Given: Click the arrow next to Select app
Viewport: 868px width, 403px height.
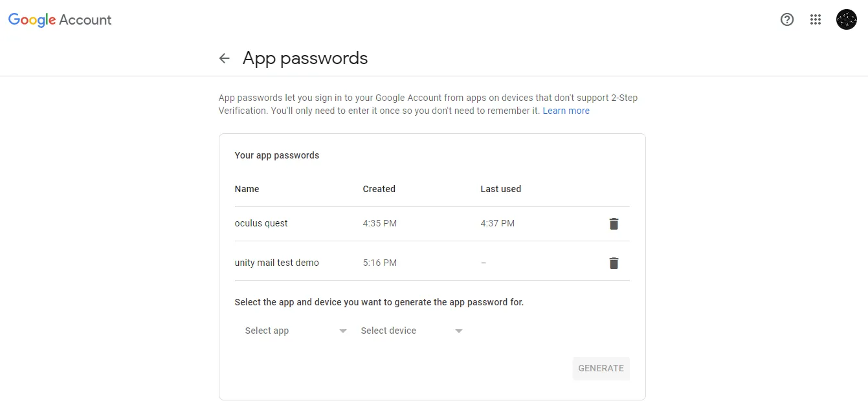Looking at the screenshot, I should [343, 331].
